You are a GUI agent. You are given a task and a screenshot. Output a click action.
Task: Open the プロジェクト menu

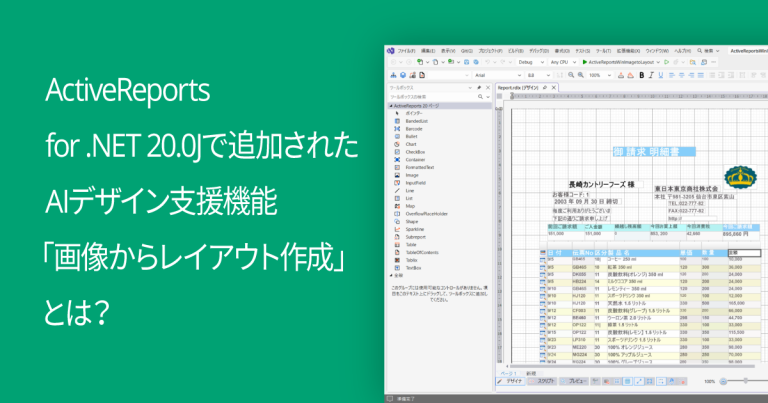(490, 51)
